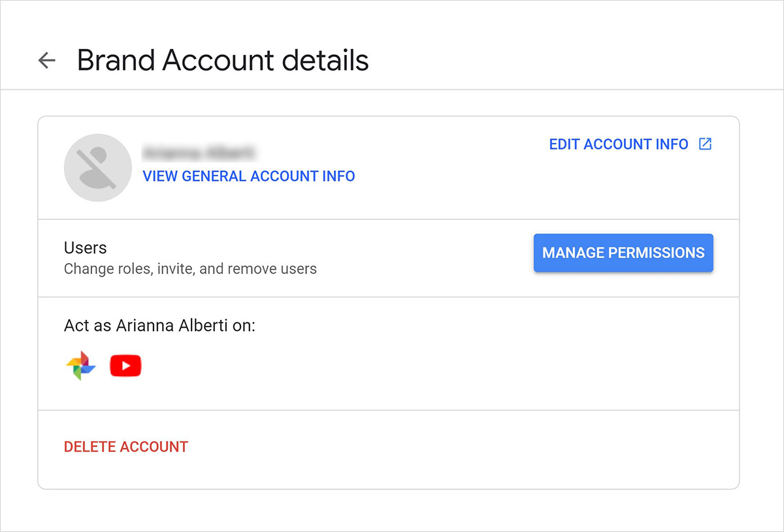Click 'Change roles, invite, and remove users' description

(x=190, y=269)
